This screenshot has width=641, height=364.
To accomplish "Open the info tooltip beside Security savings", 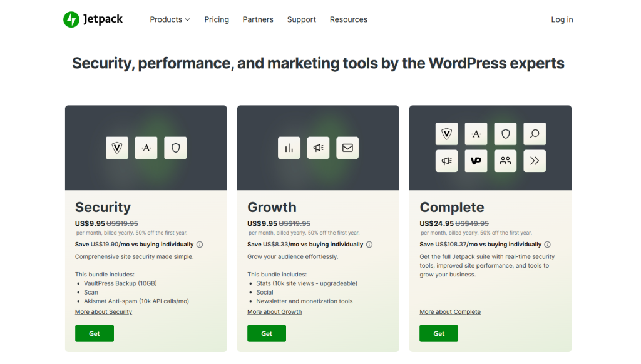I will coord(199,245).
